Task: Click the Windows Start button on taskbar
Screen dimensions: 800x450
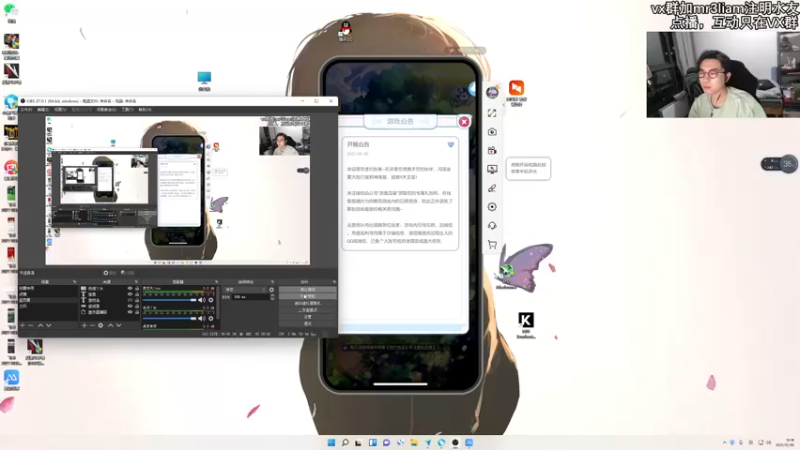Action: point(331,442)
